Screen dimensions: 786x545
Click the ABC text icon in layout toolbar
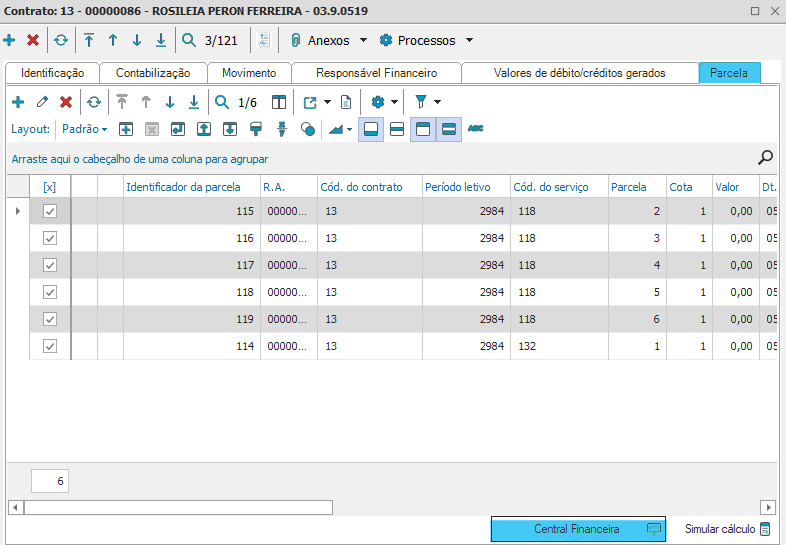point(476,129)
